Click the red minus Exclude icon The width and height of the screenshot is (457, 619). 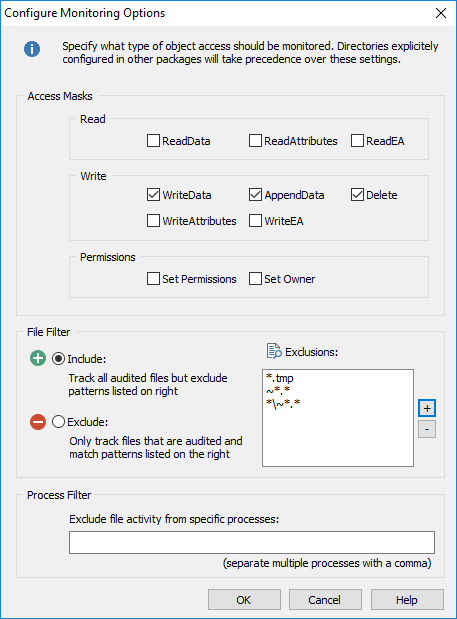(38, 422)
